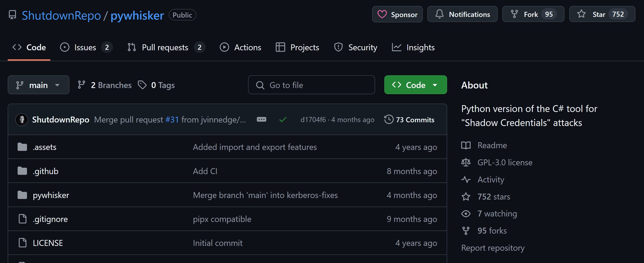
Task: Switch to the Security tab
Action: click(x=356, y=47)
